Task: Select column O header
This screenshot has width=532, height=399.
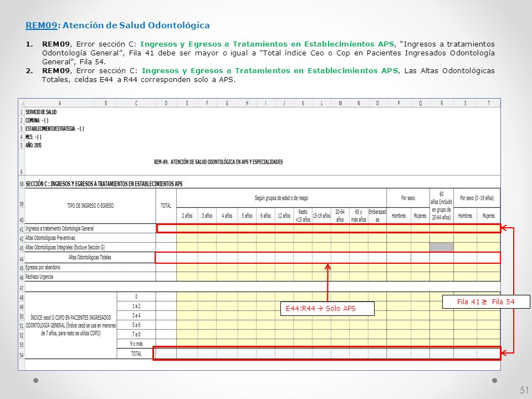Action: pyautogui.click(x=377, y=103)
